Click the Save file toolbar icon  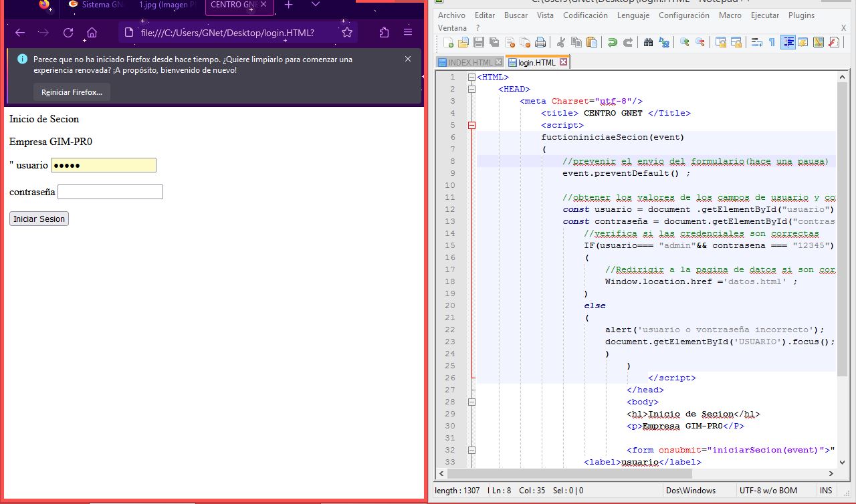(479, 42)
